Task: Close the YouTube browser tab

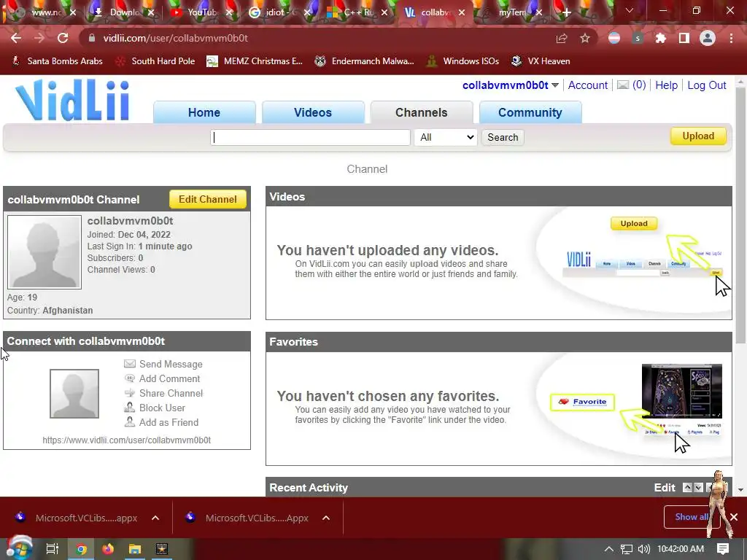Action: pyautogui.click(x=229, y=13)
